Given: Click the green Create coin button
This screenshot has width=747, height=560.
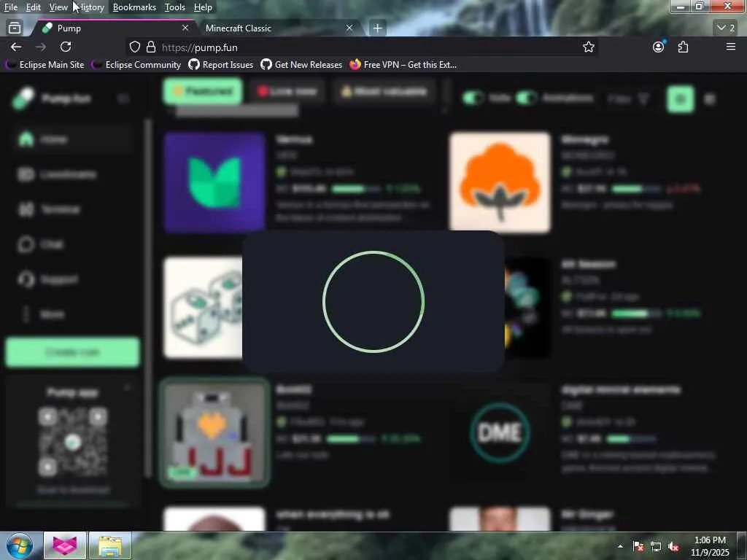Looking at the screenshot, I should (72, 352).
